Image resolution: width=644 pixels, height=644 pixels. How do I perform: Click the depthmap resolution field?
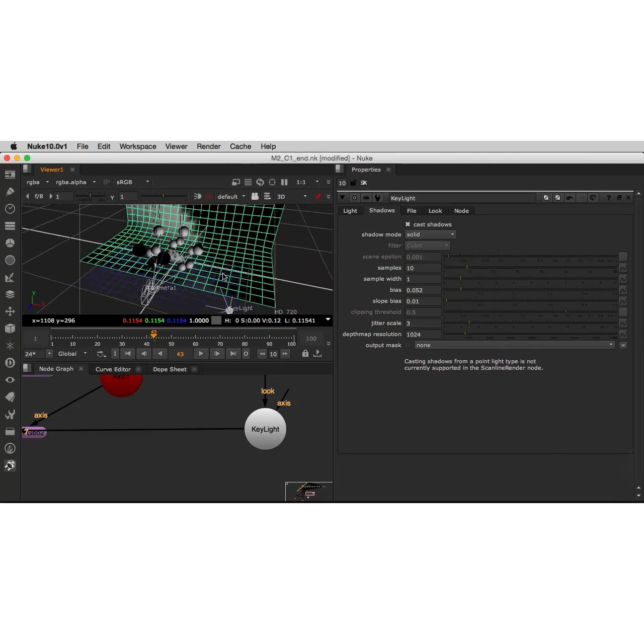[423, 335]
